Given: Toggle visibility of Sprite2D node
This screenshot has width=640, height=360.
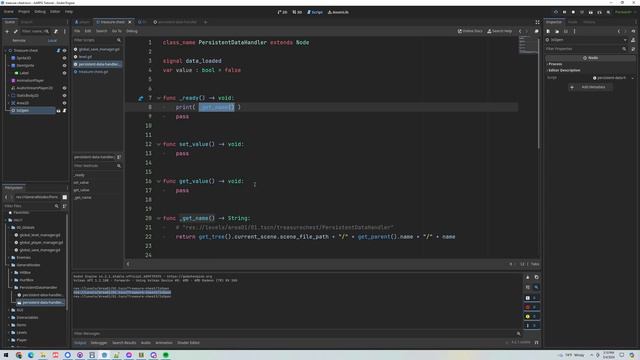Looking at the screenshot, I should 64,58.
